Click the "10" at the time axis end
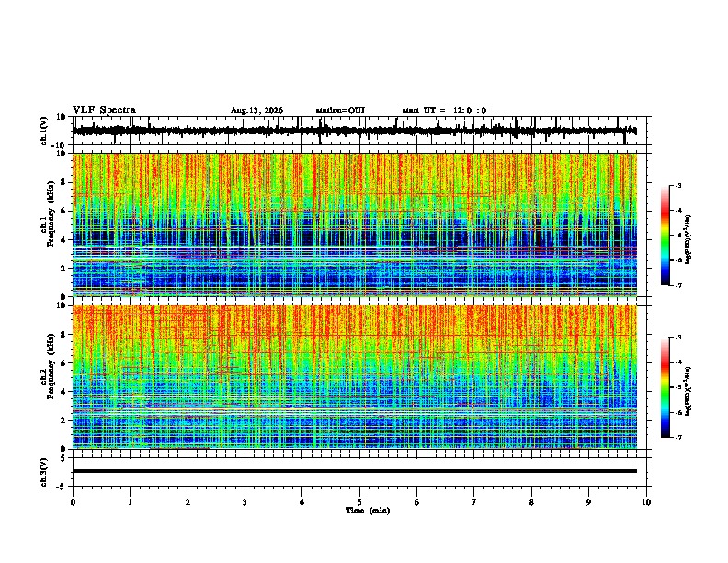Viewport: 728px width, 563px height. click(x=646, y=502)
